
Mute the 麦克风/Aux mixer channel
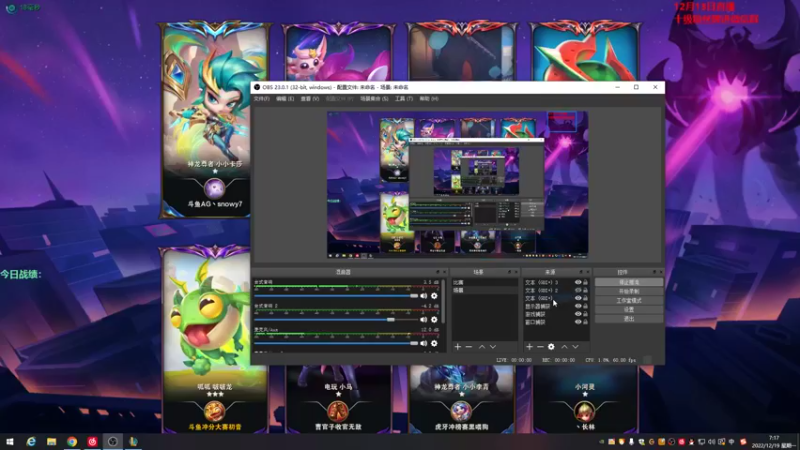pos(423,343)
